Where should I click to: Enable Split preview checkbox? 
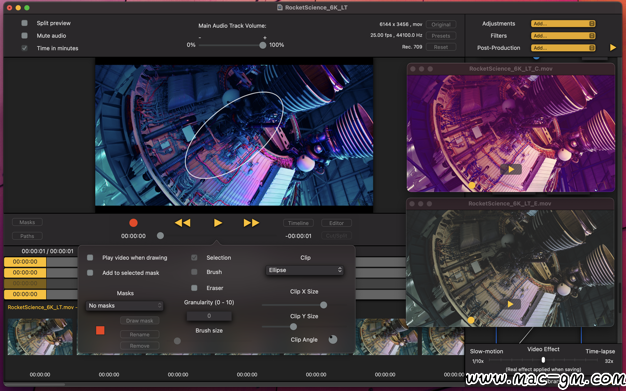[25, 23]
